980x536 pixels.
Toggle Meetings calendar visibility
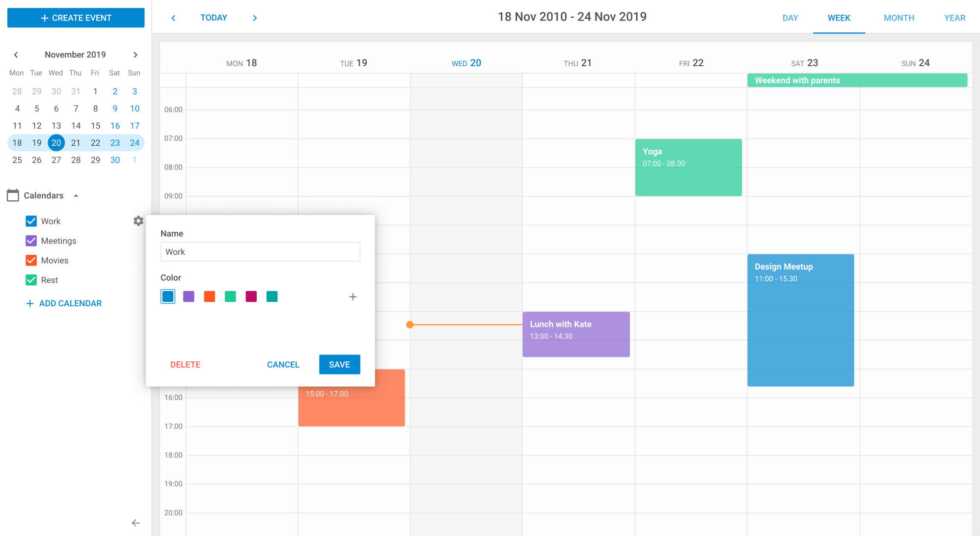[x=31, y=241]
